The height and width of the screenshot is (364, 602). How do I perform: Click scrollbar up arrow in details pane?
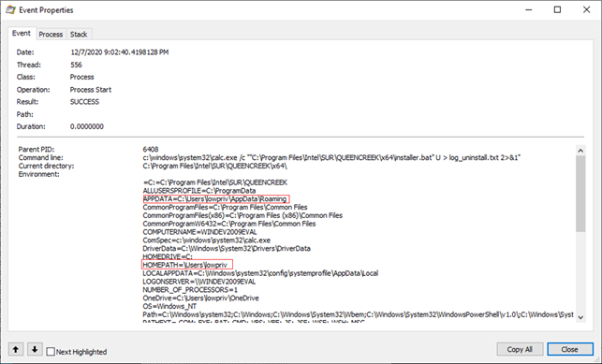pos(580,151)
